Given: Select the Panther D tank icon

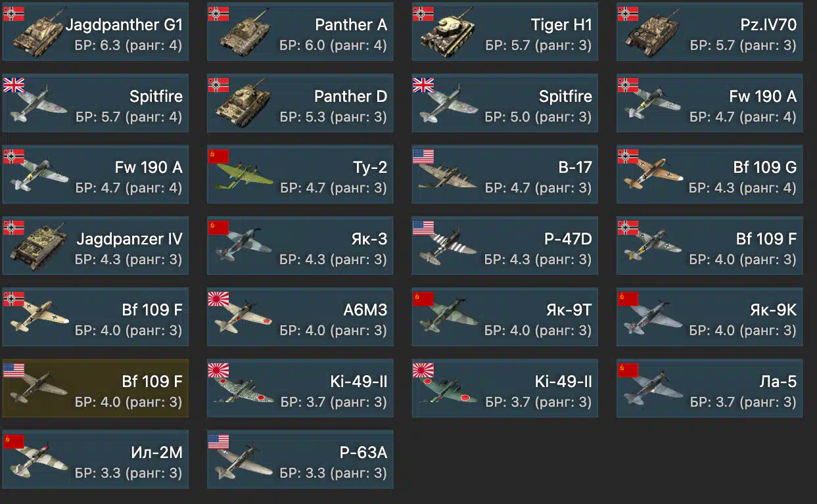Looking at the screenshot, I should [x=245, y=105].
